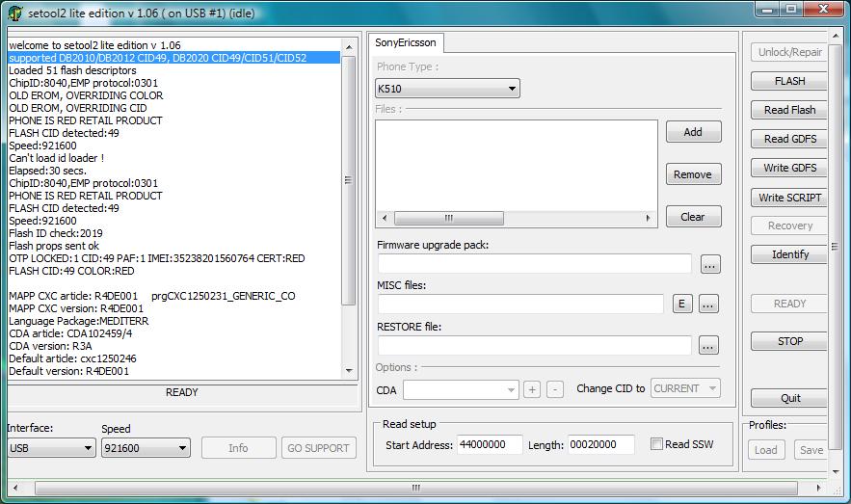Screen dimensions: 851x504
Task: Click the Length field
Action: pyautogui.click(x=600, y=444)
